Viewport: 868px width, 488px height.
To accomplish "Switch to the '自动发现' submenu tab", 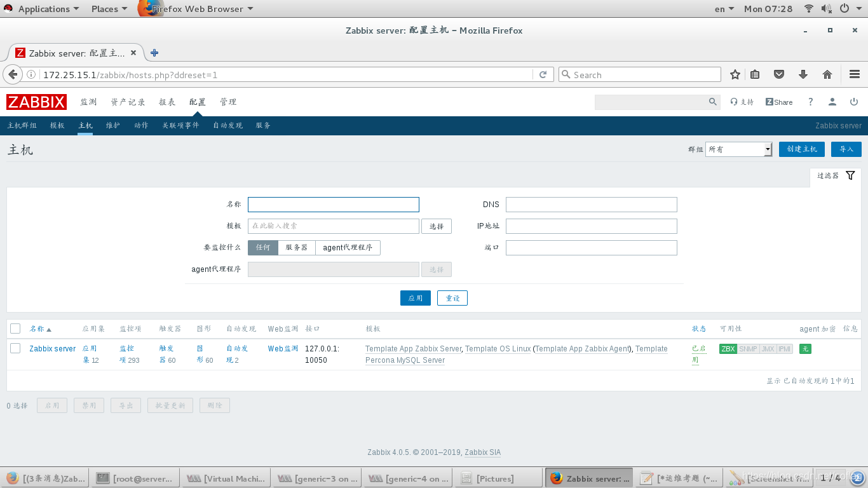I will click(x=227, y=126).
